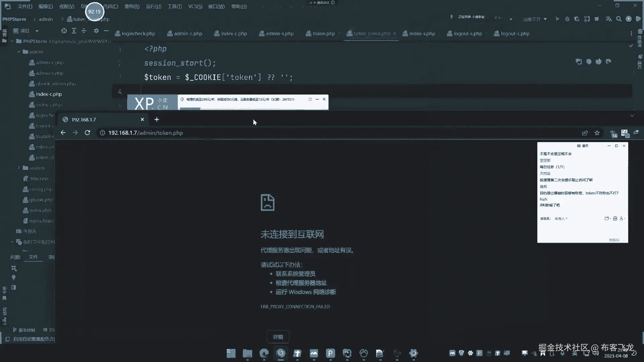
Task: Toggle the auto color scheme checkbox
Action: coord(7,339)
